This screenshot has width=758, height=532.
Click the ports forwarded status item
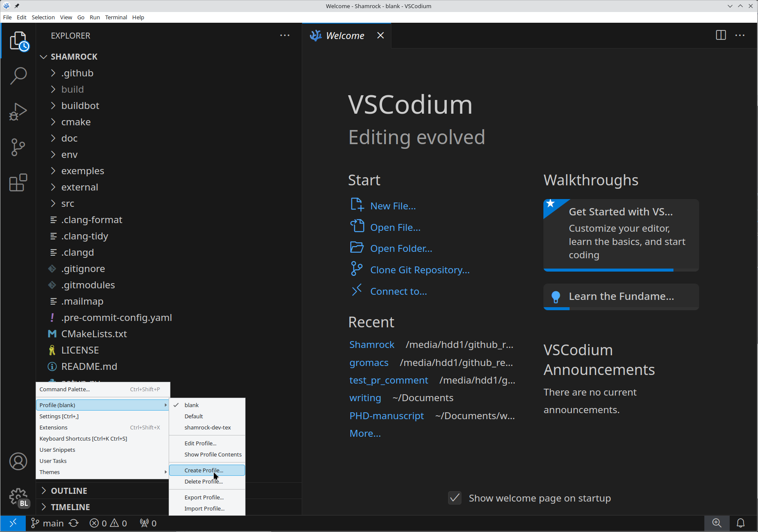point(148,523)
